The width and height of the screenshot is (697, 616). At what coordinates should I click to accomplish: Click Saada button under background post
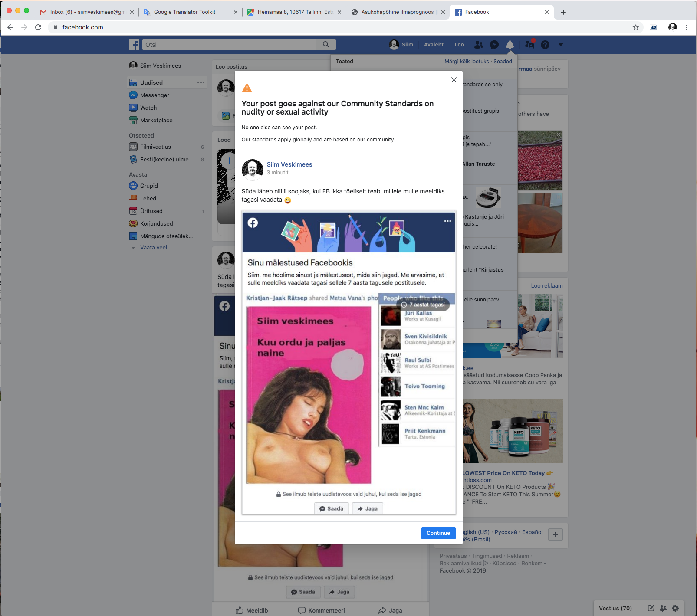[303, 592]
